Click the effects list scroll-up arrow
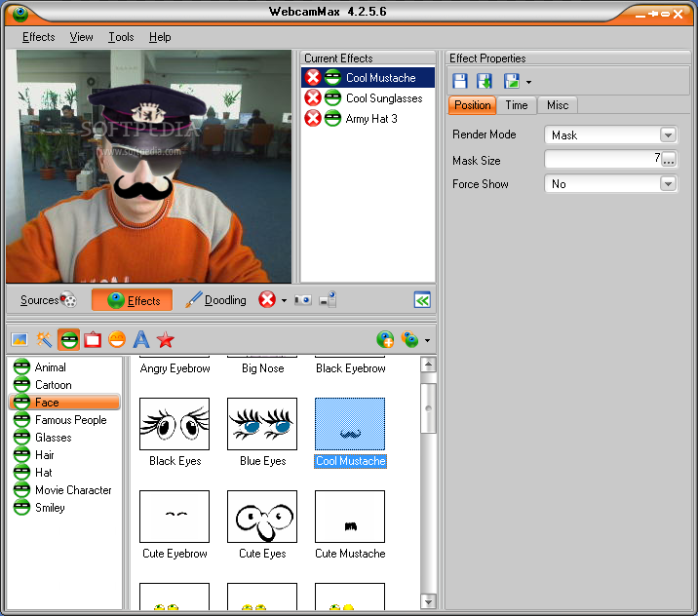 click(428, 365)
